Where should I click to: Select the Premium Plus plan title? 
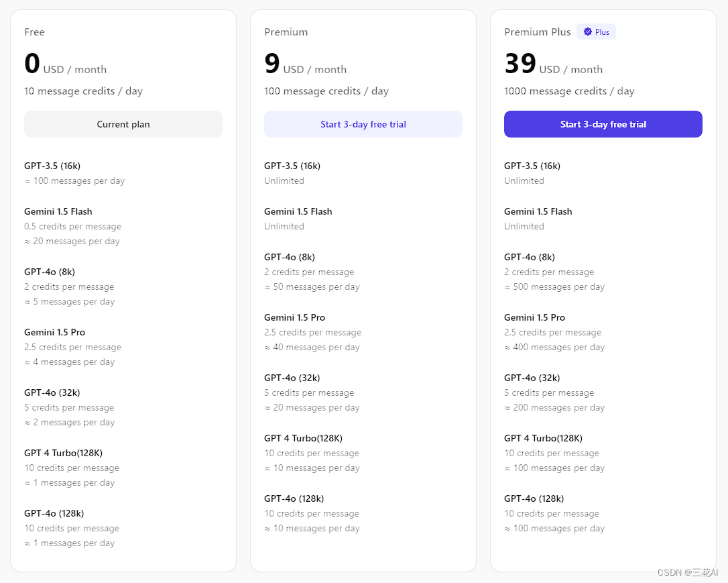click(537, 32)
